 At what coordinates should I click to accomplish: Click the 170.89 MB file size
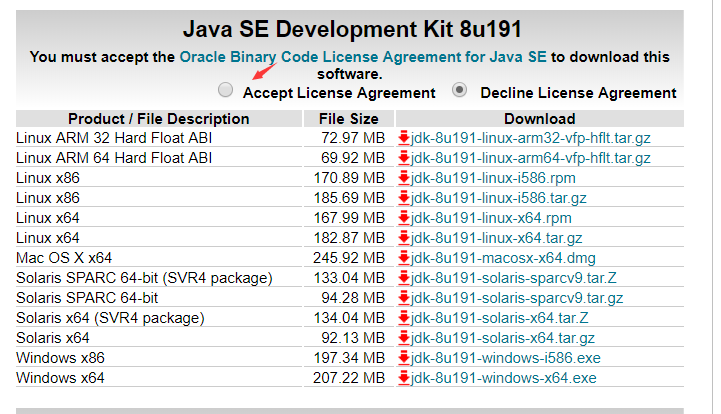coord(349,178)
